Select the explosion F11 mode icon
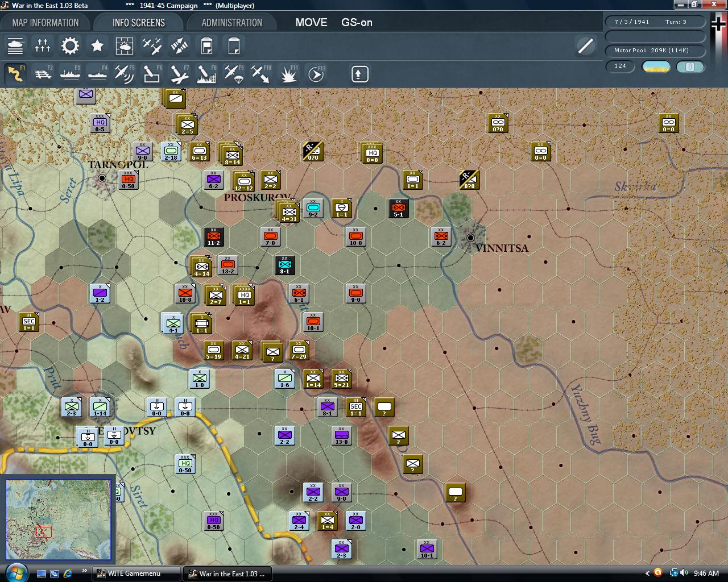The width and height of the screenshot is (728, 582). click(x=288, y=74)
